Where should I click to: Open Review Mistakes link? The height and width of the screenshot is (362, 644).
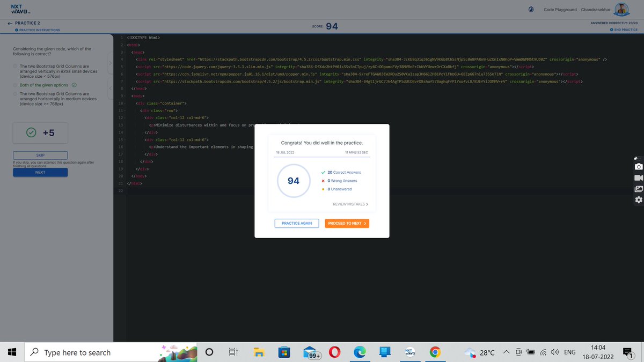(350, 204)
